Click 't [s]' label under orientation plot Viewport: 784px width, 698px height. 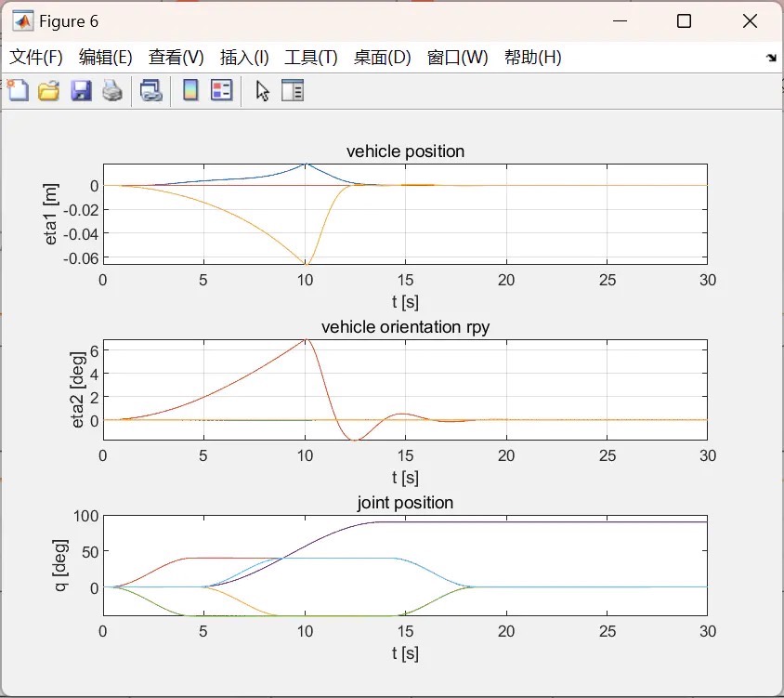(x=406, y=478)
